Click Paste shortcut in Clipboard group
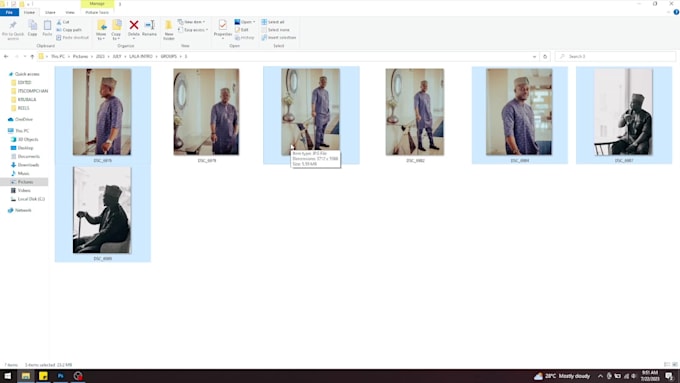Viewport: 680px width, 383px height. coord(72,38)
